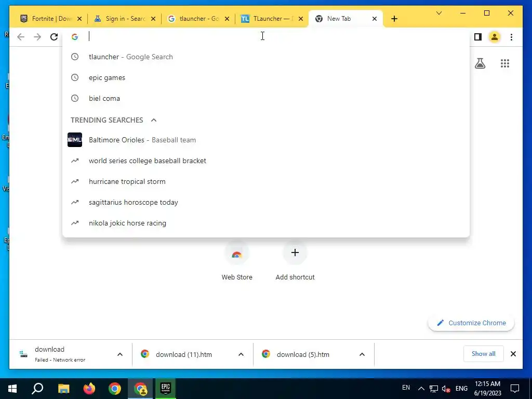Open Search Labs flask icon
This screenshot has width=532, height=399.
[x=480, y=63]
